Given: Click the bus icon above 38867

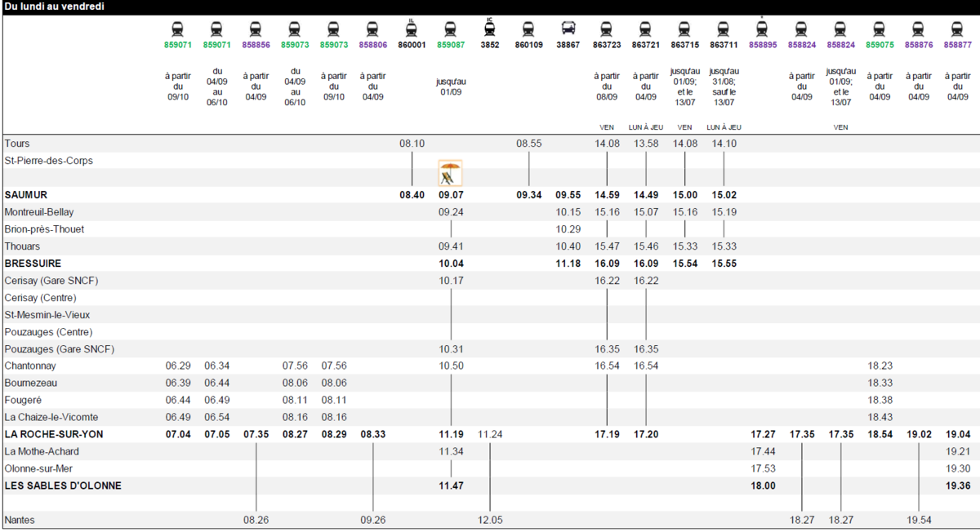Looking at the screenshot, I should coord(568,29).
